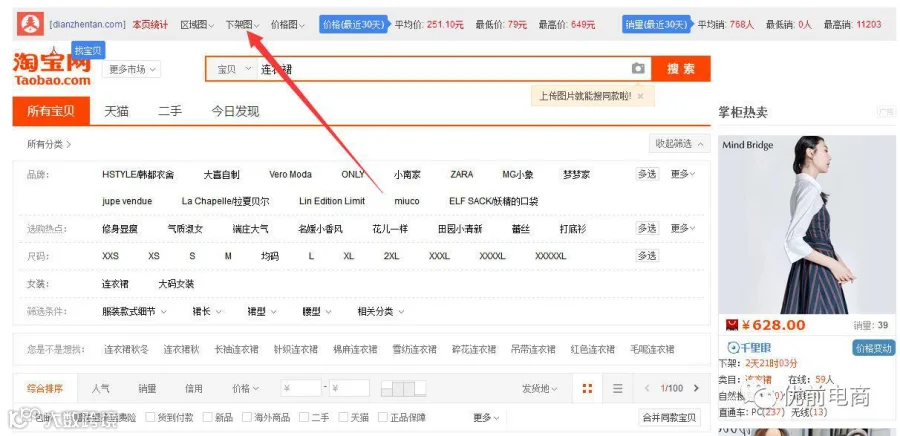Expand the 腰型 filter
This screenshot has height=436, width=900.
(317, 312)
